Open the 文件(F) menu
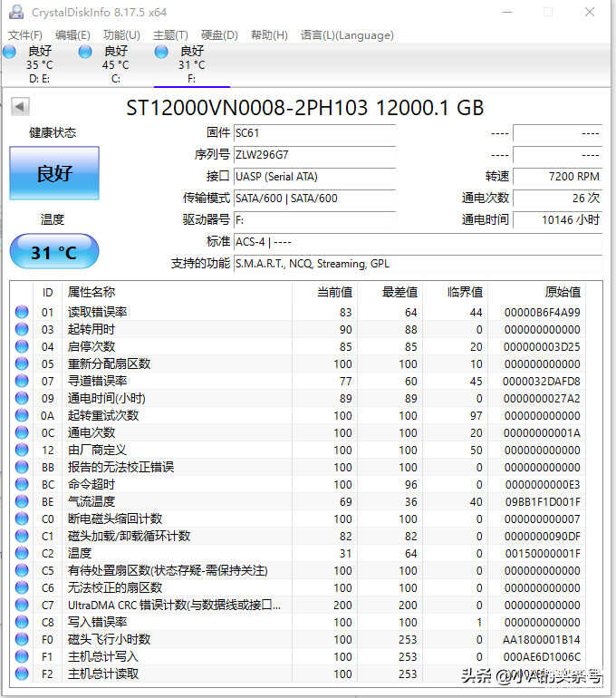The image size is (616, 698). click(25, 35)
